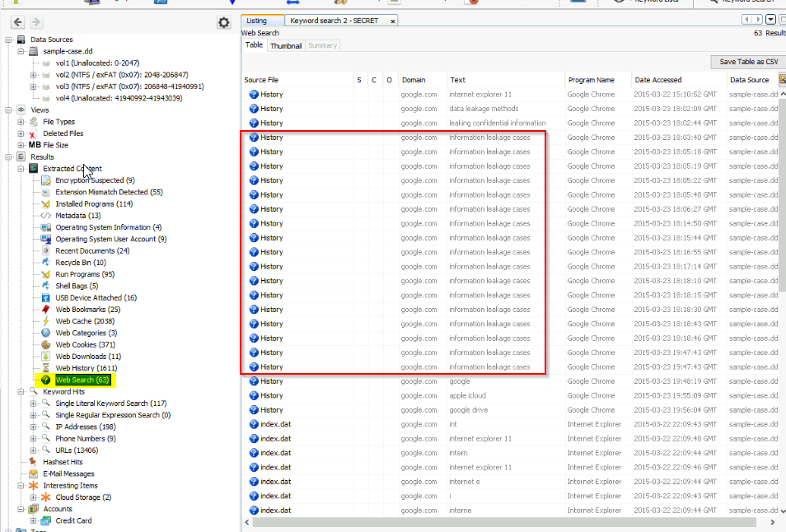
Task: Select the Phone Numbers (9) node
Action: (85, 438)
